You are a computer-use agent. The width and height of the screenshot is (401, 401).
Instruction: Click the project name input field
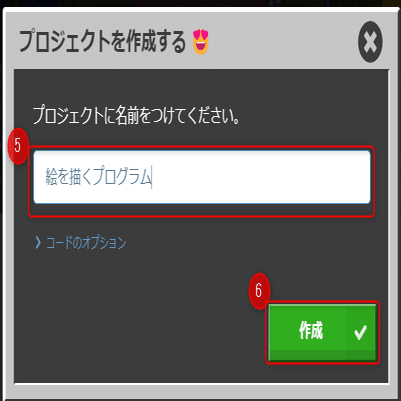pos(202,177)
